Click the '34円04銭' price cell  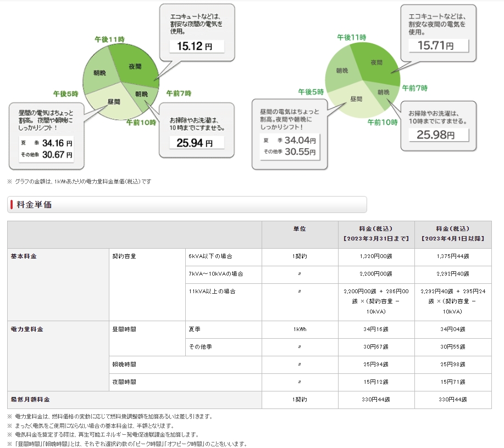[453, 329]
